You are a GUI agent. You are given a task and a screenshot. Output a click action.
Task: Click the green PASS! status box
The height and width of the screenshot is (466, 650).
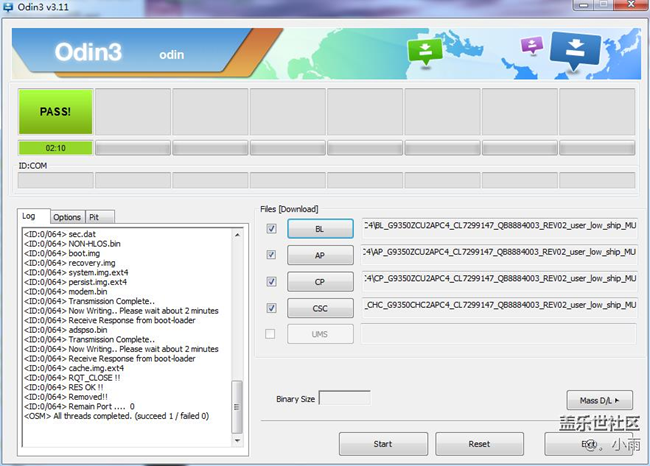(x=55, y=112)
